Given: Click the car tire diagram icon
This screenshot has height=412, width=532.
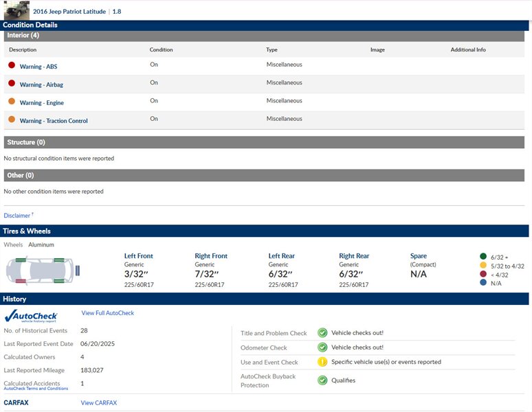Looking at the screenshot, I should pyautogui.click(x=43, y=270).
